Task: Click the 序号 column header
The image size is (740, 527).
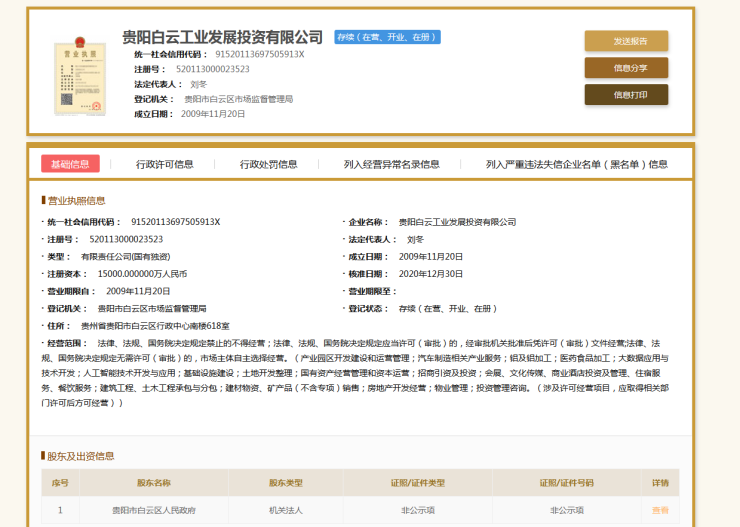Action: tap(60, 483)
